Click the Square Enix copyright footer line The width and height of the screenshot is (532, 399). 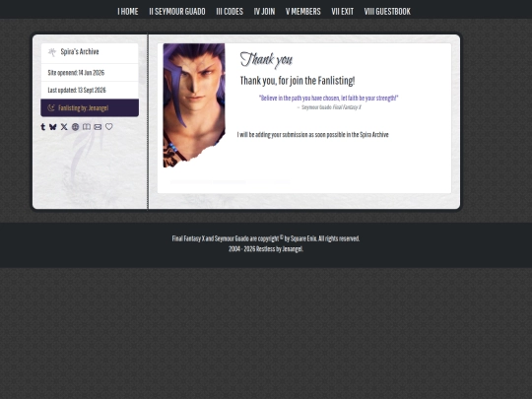coord(266,238)
